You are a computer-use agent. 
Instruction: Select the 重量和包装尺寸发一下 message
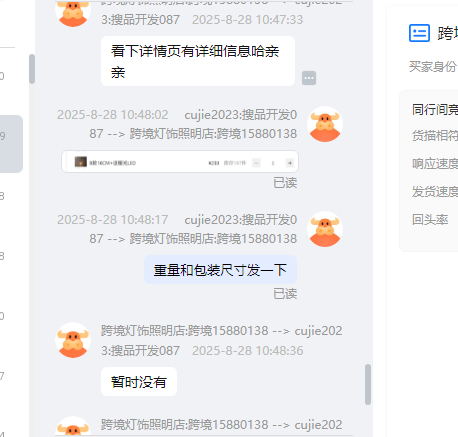click(x=220, y=270)
